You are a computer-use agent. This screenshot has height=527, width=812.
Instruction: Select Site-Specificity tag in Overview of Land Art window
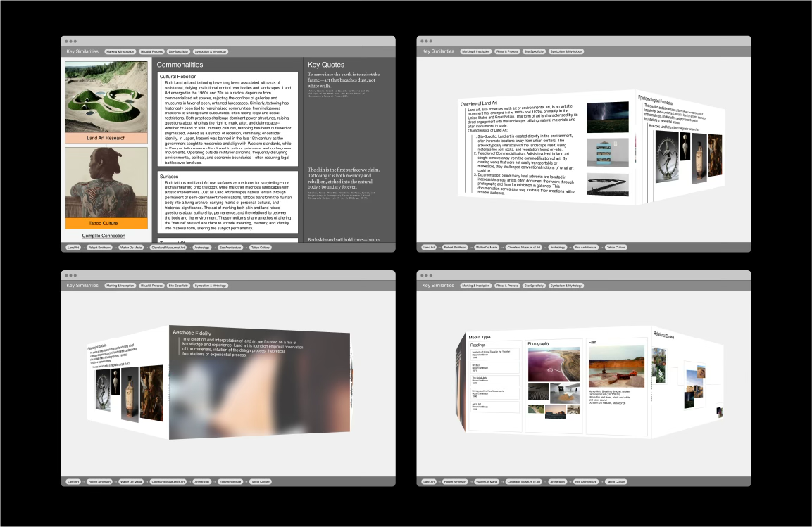point(534,51)
